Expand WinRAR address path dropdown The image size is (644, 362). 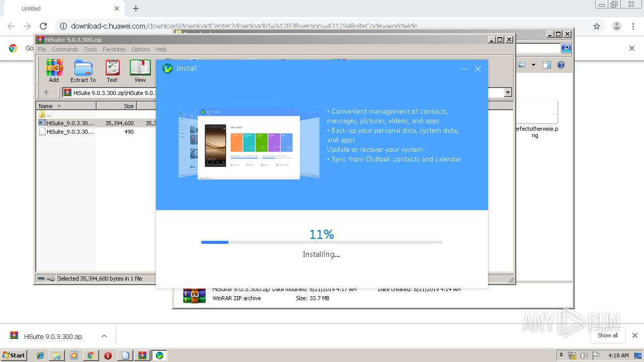click(x=508, y=93)
